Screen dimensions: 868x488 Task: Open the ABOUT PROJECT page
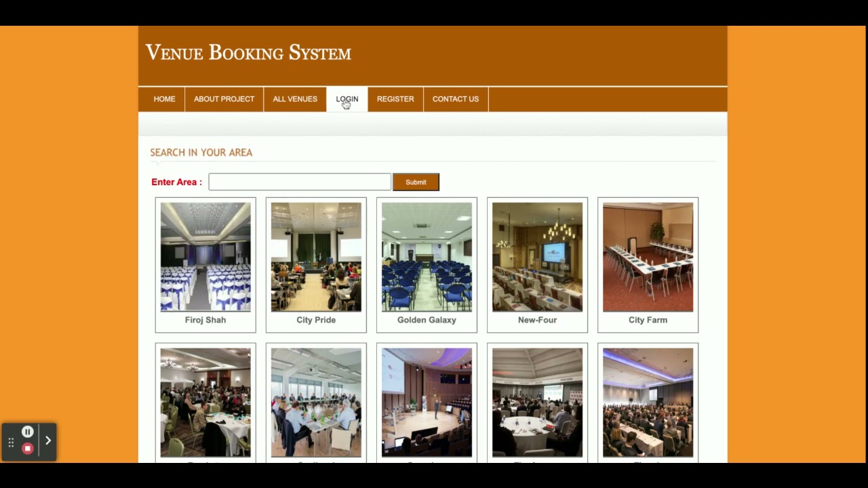click(224, 99)
